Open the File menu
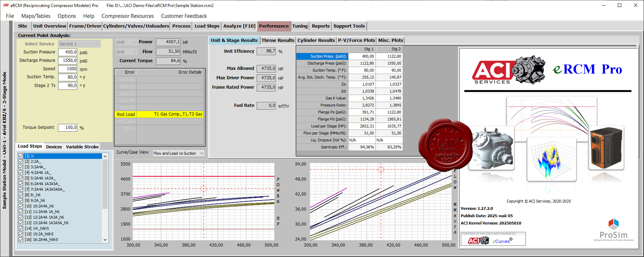This screenshot has height=257, width=644. pyautogui.click(x=10, y=16)
